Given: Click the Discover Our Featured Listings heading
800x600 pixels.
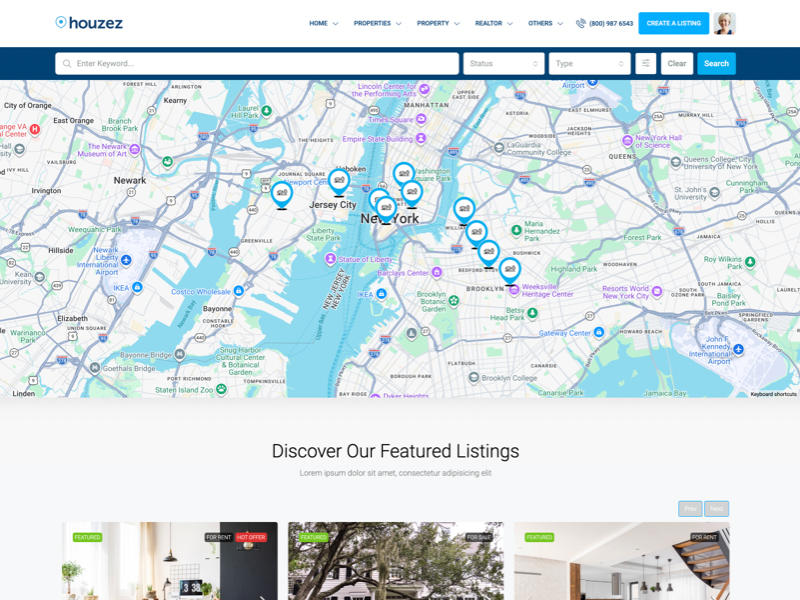Looking at the screenshot, I should 395,451.
